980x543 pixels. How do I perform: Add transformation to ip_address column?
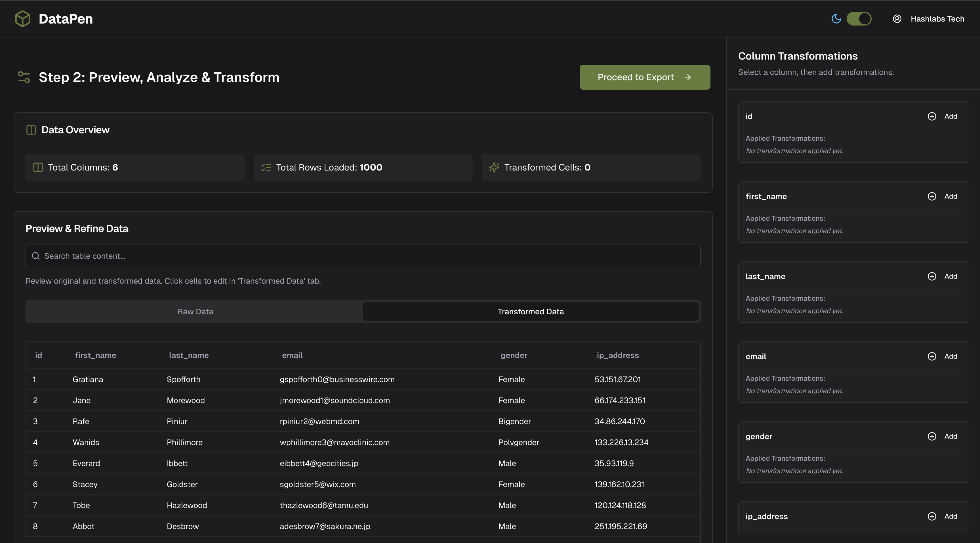point(942,516)
